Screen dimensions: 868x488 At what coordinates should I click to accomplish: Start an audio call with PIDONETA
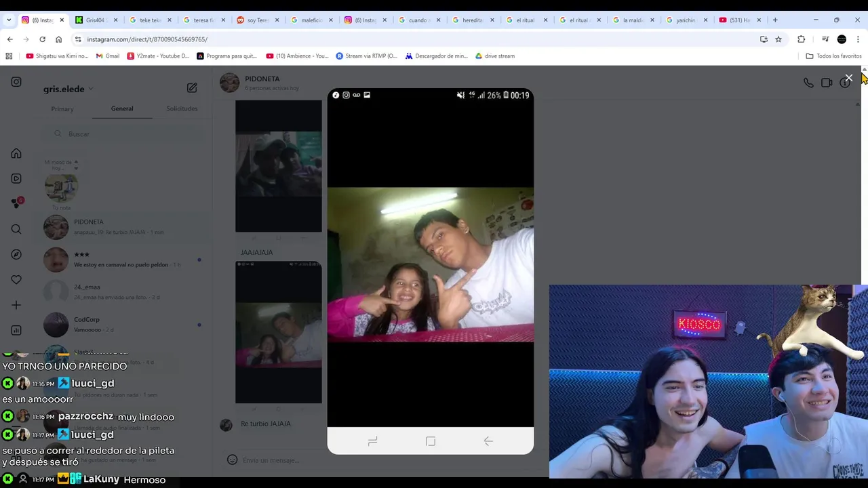click(x=808, y=83)
